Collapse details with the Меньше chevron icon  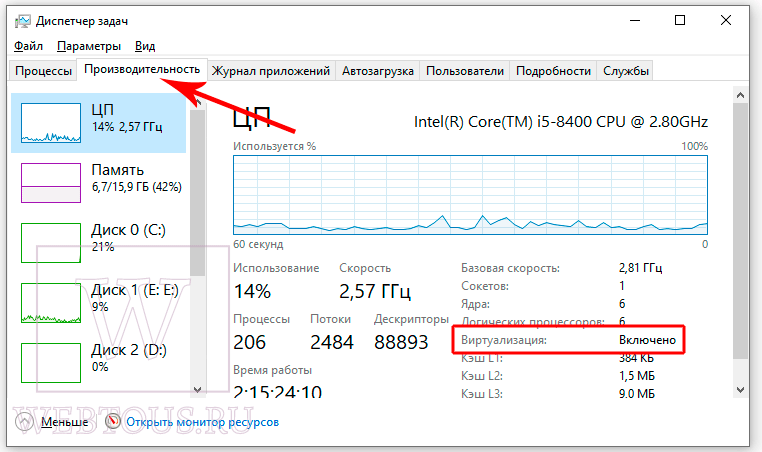24,422
